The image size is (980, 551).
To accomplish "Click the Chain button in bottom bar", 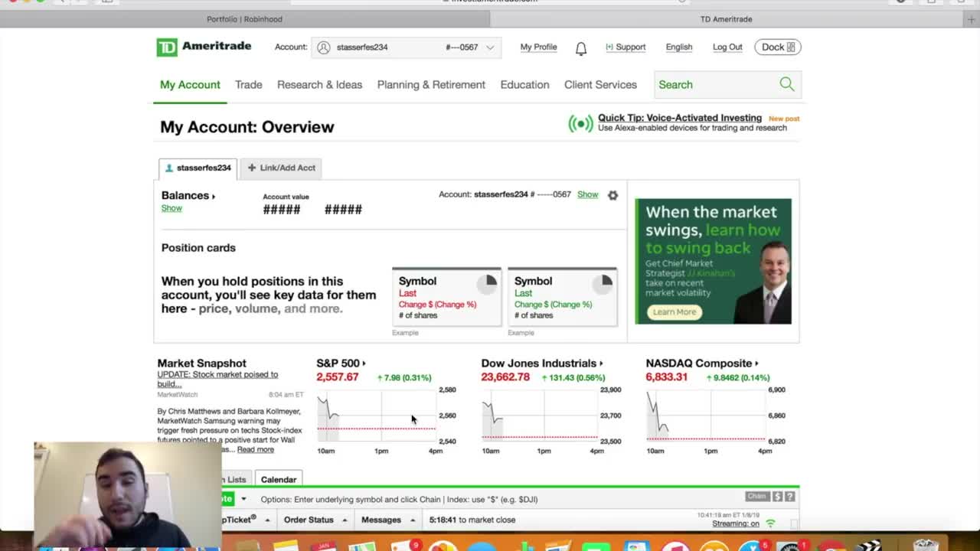I will (x=756, y=497).
